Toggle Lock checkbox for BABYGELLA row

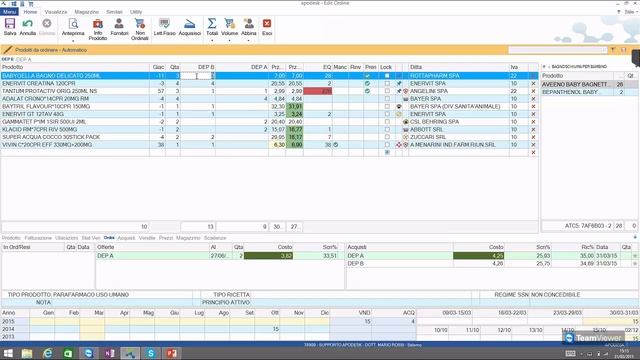point(387,76)
